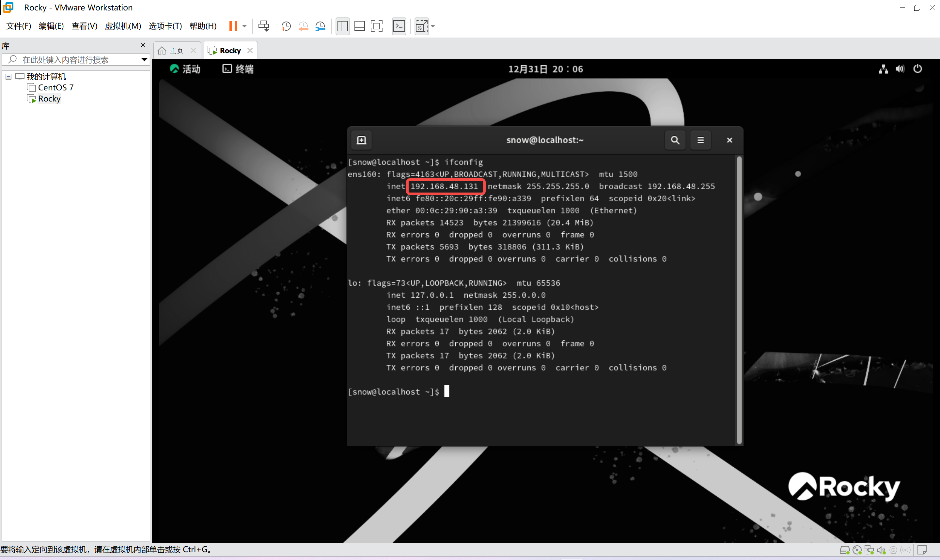Screen dimensions: 940x560
Task: Enter full screen mode icon
Action: (376, 26)
